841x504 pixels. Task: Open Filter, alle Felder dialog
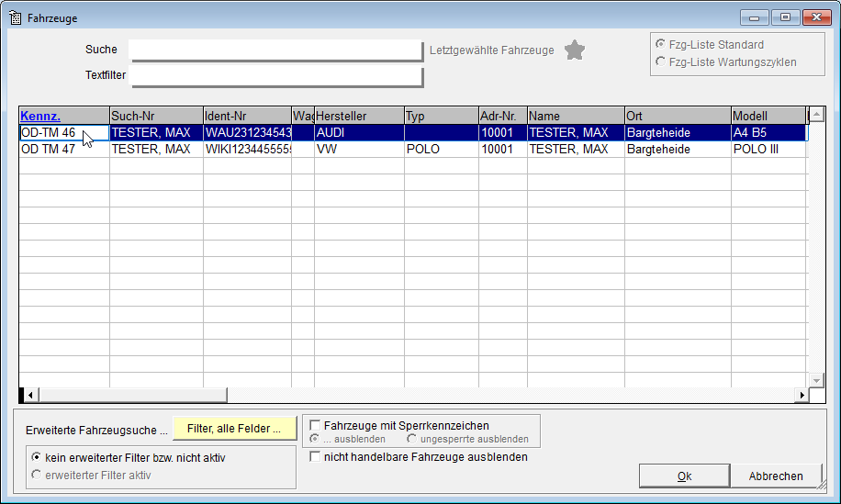click(234, 429)
